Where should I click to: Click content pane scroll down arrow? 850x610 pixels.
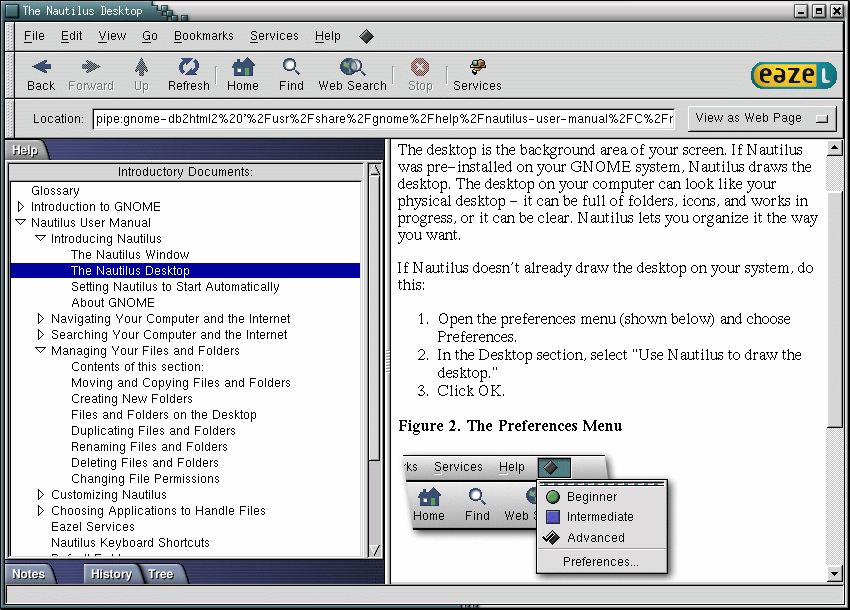[834, 573]
